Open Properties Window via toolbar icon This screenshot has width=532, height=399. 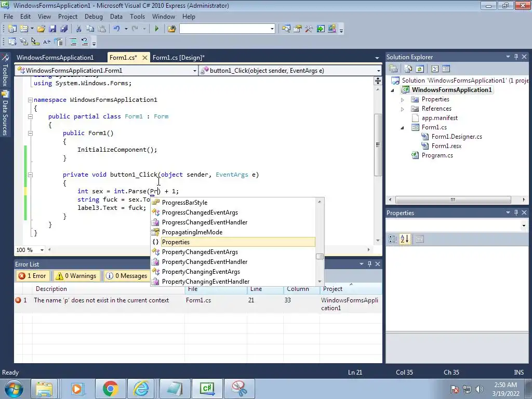tap(298, 29)
